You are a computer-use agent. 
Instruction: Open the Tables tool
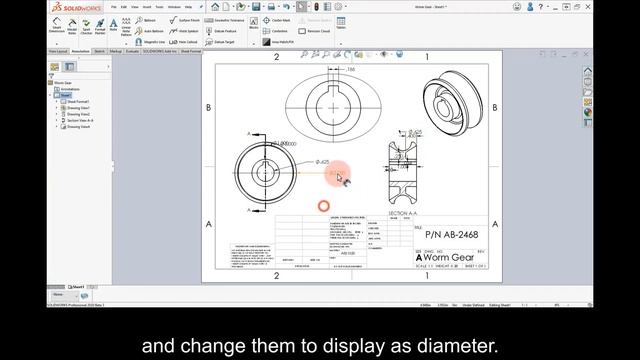click(341, 23)
